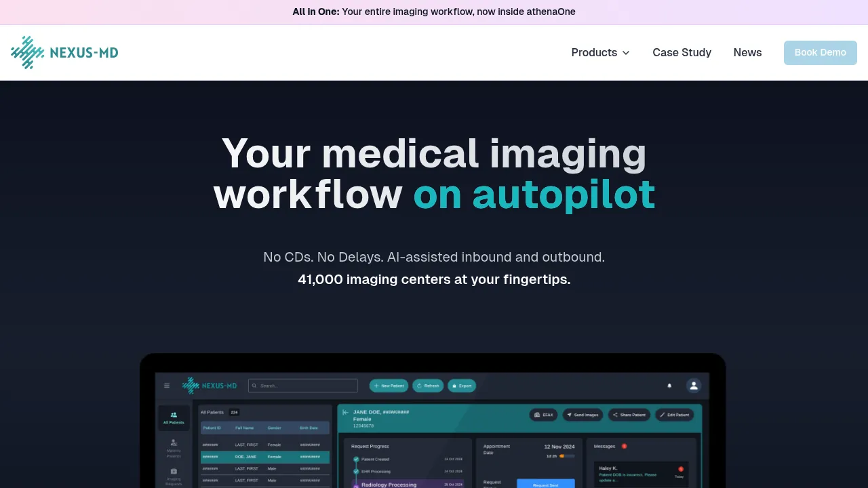Click the Edit Patient button

click(x=674, y=415)
